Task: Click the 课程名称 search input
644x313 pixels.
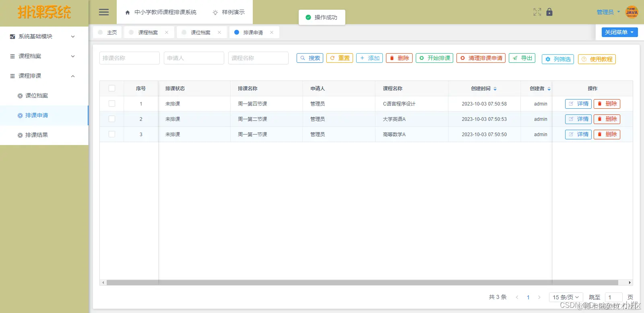Action: (258, 58)
